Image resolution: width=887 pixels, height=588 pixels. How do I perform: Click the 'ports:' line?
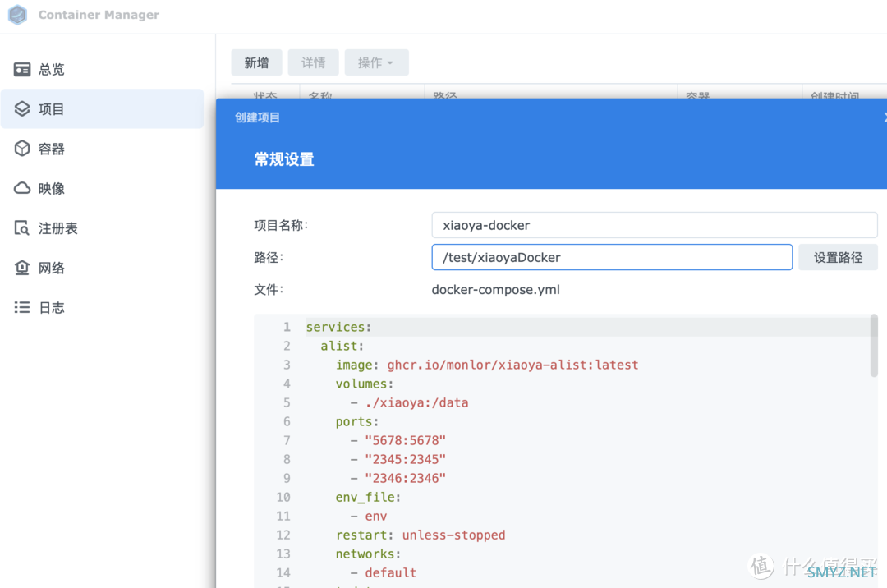click(x=357, y=421)
